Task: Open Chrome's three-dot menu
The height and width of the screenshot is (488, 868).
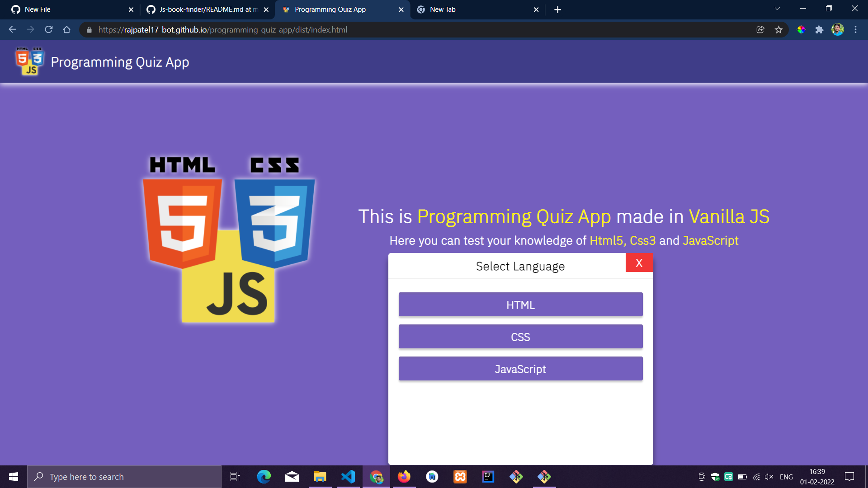Action: 855,29
